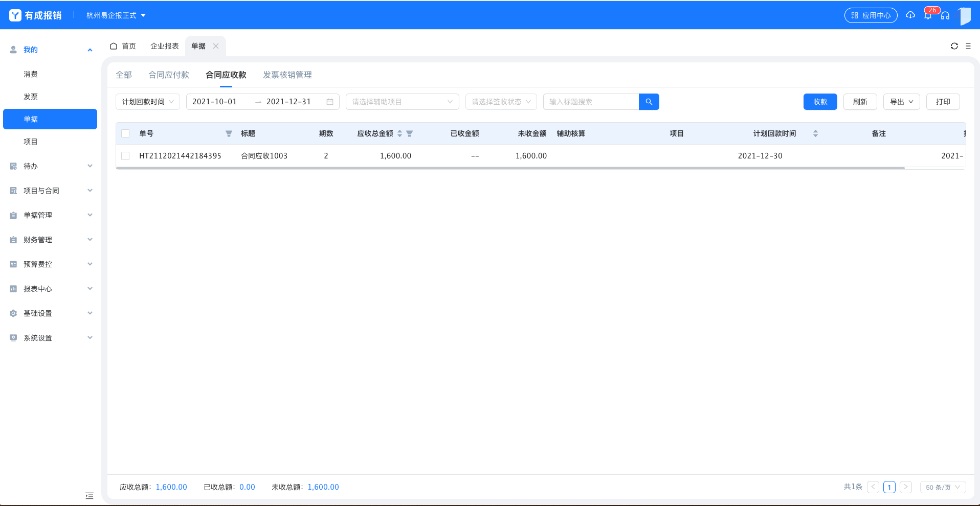Open the 企业报表 page tab

pyautogui.click(x=165, y=46)
